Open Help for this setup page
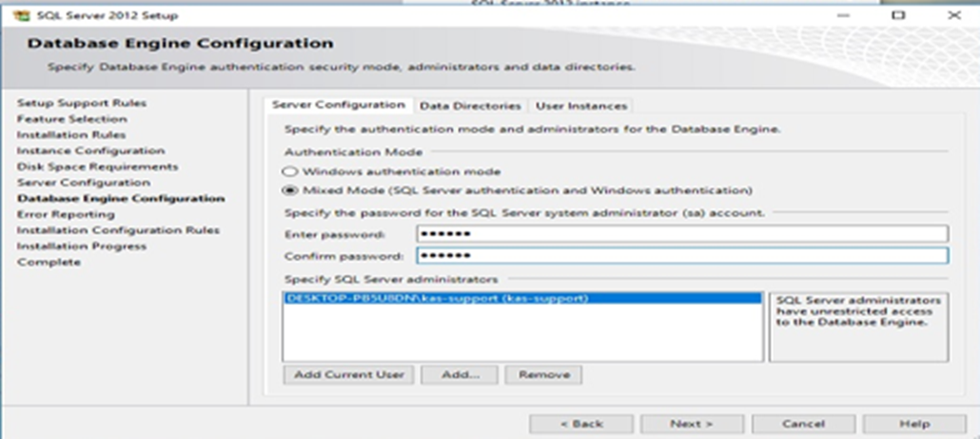The height and width of the screenshot is (439, 980). 914,424
